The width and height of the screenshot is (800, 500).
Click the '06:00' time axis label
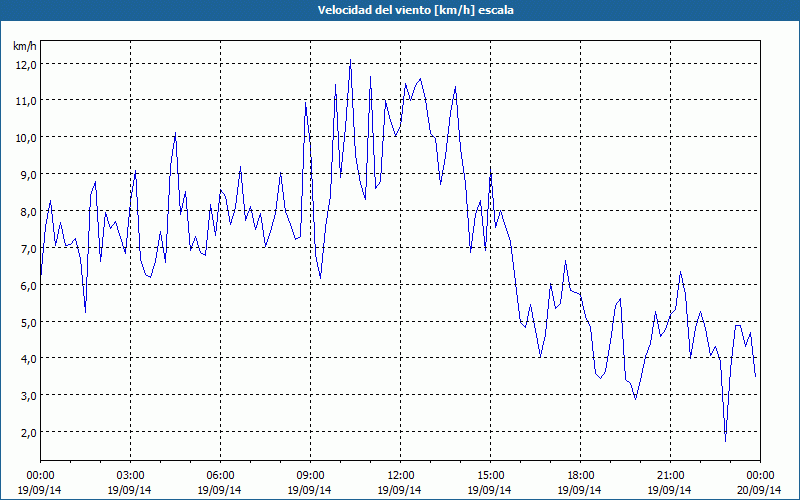(x=220, y=476)
